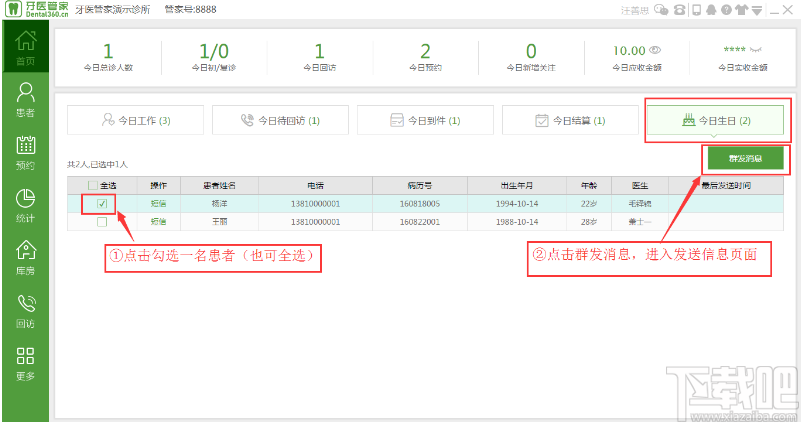This screenshot has height=422, width=801.
Task: Click age cell 22岁
Action: (589, 204)
